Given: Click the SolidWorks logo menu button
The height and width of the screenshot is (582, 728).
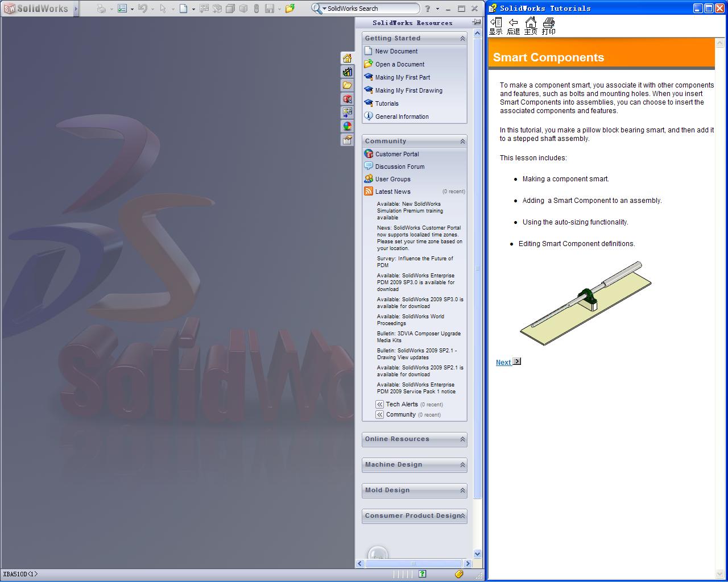Looking at the screenshot, I should (36, 9).
